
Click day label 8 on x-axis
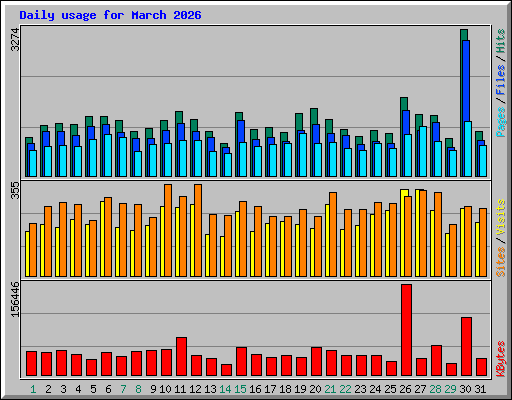coord(138,389)
